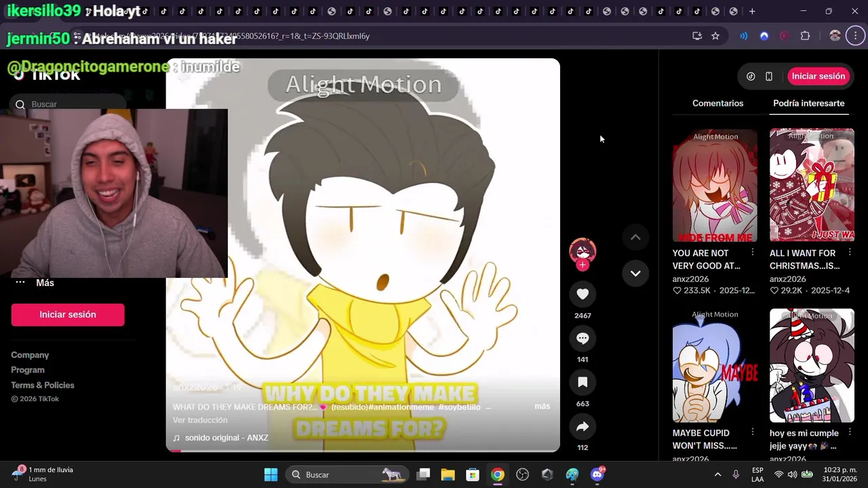Screen dimensions: 868x488
Task: Go to previous video with up arrow
Action: pos(635,237)
